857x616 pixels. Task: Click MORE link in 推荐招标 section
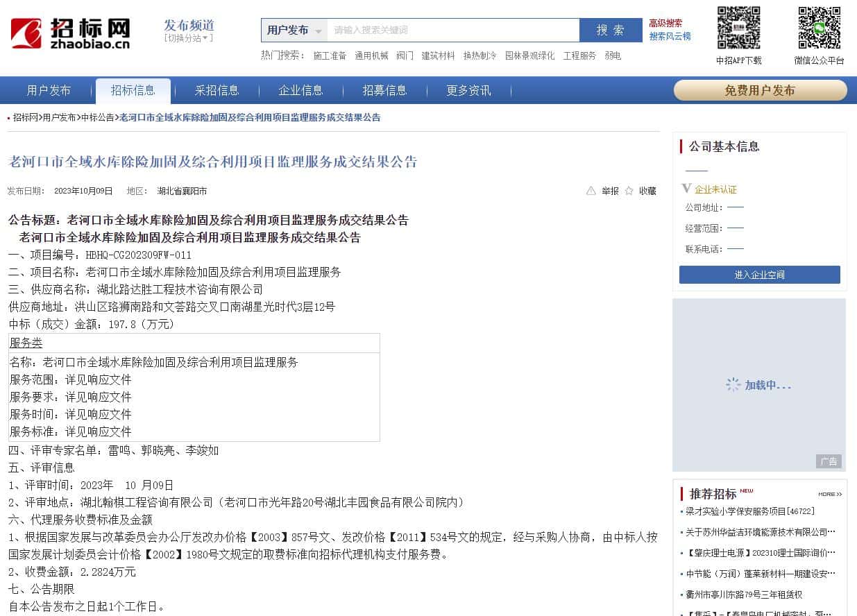pos(830,494)
